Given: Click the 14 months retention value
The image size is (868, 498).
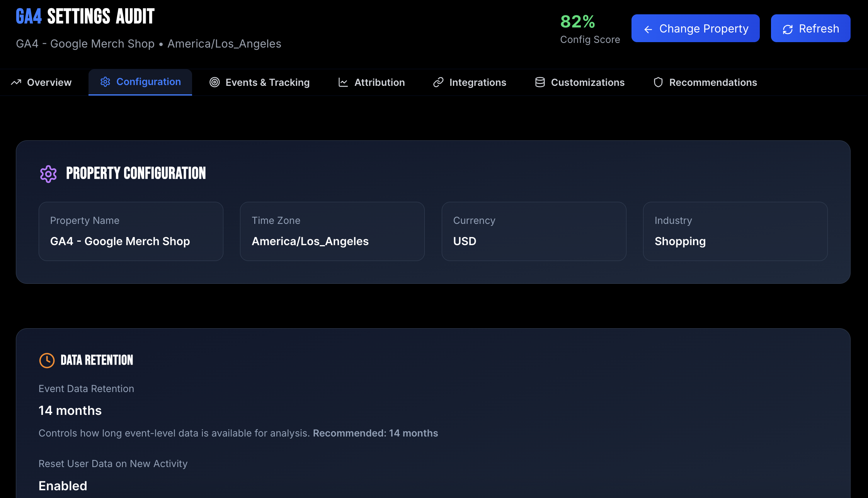Looking at the screenshot, I should [70, 411].
